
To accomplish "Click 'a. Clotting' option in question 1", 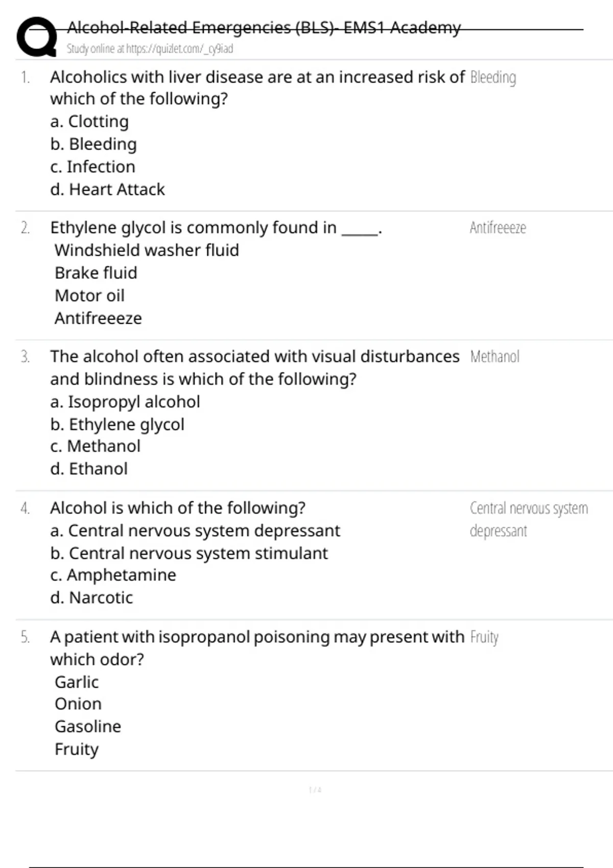I will [89, 122].
